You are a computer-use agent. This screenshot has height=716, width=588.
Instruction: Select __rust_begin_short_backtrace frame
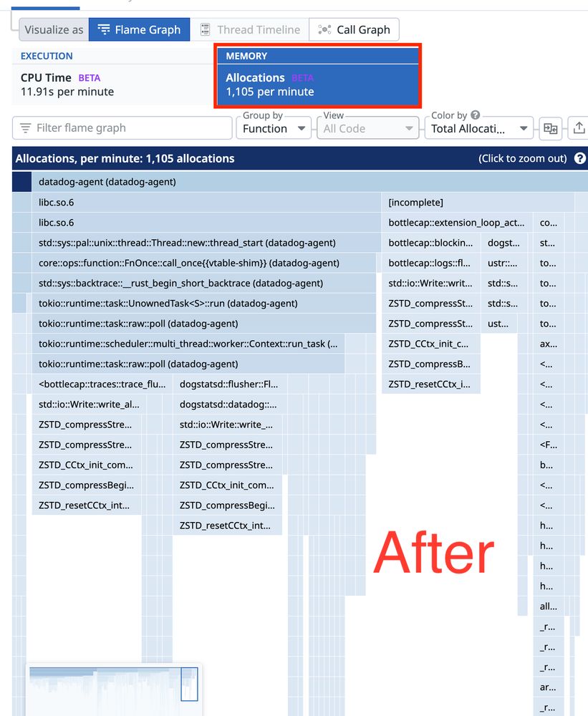[204, 283]
